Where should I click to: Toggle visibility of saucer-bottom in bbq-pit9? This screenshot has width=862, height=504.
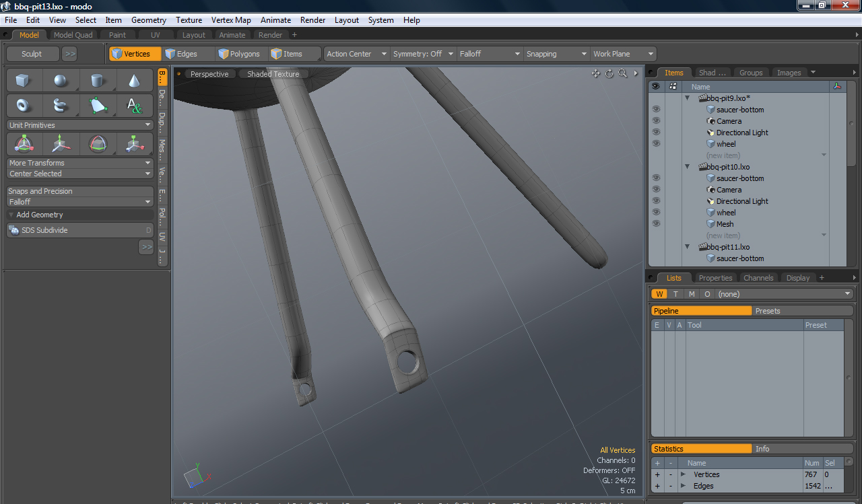click(x=656, y=110)
